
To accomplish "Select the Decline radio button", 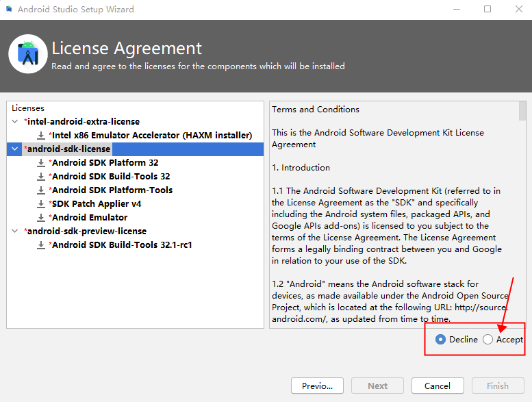I will (x=440, y=340).
